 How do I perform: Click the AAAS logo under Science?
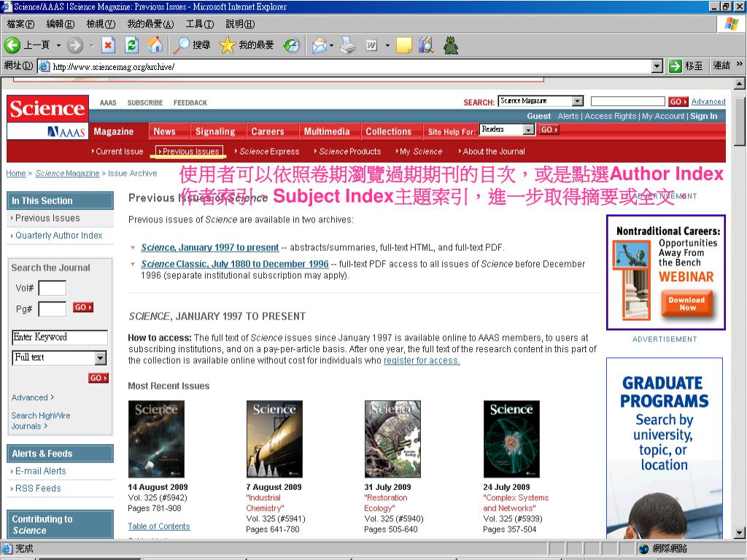pos(66,132)
